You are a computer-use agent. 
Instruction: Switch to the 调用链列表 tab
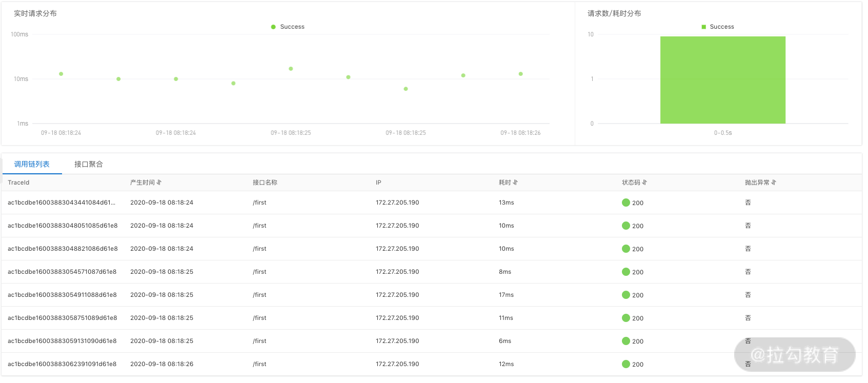(32, 164)
